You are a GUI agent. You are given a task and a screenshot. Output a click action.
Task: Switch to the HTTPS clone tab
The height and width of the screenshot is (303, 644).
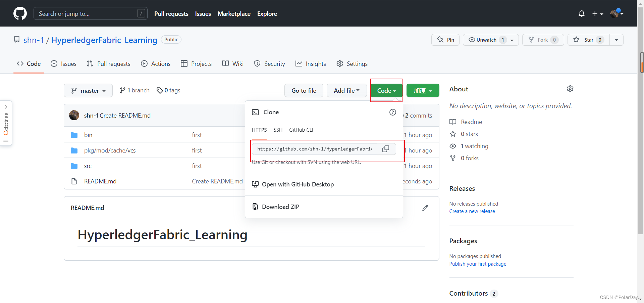[259, 130]
